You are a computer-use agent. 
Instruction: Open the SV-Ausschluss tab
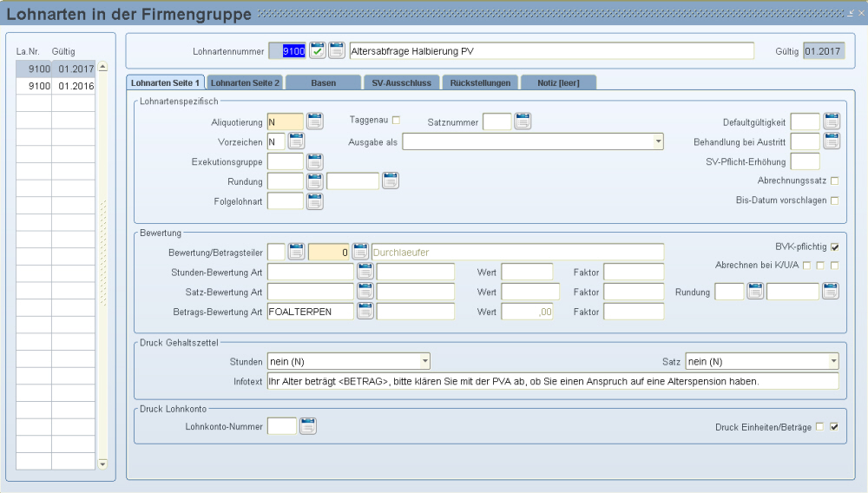(401, 82)
